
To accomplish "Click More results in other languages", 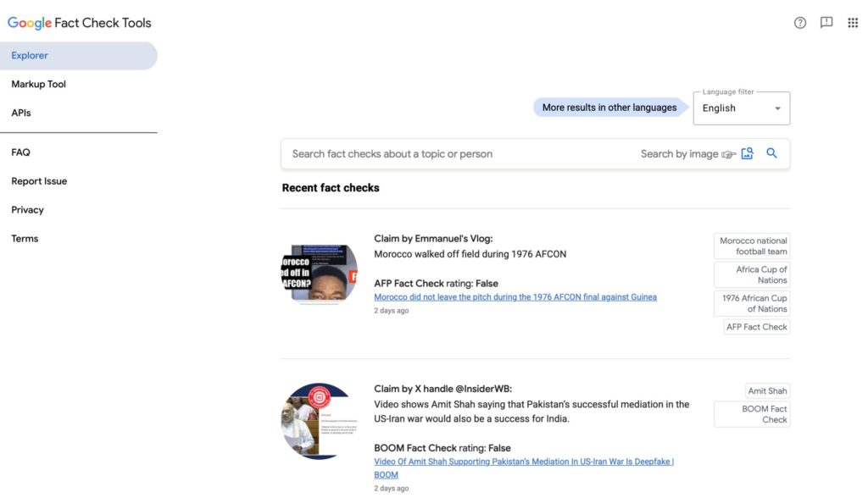I will point(609,108).
